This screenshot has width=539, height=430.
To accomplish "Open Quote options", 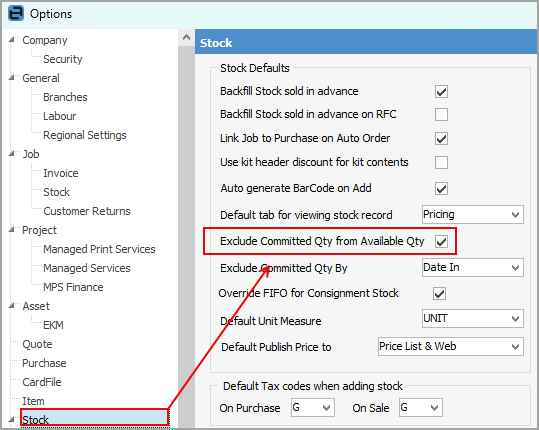I will click(37, 344).
